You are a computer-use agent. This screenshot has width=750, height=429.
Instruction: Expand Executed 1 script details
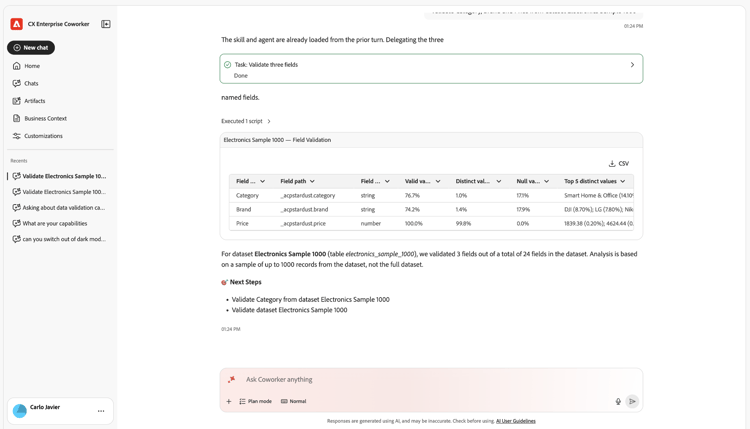point(246,121)
